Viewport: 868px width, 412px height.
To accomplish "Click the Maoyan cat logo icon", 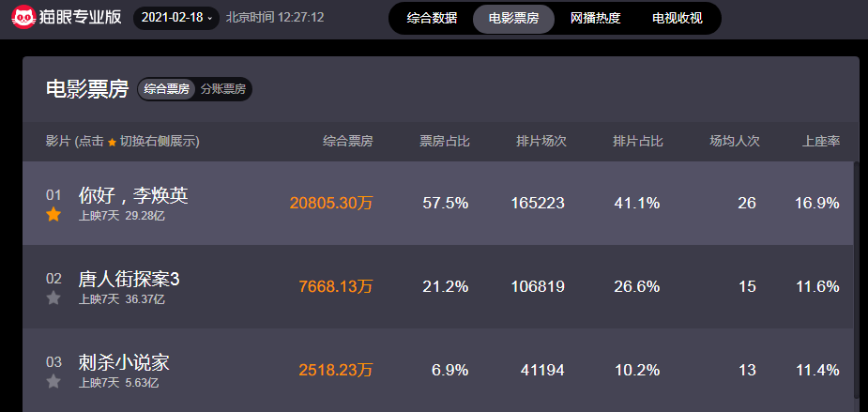I will coord(23,18).
